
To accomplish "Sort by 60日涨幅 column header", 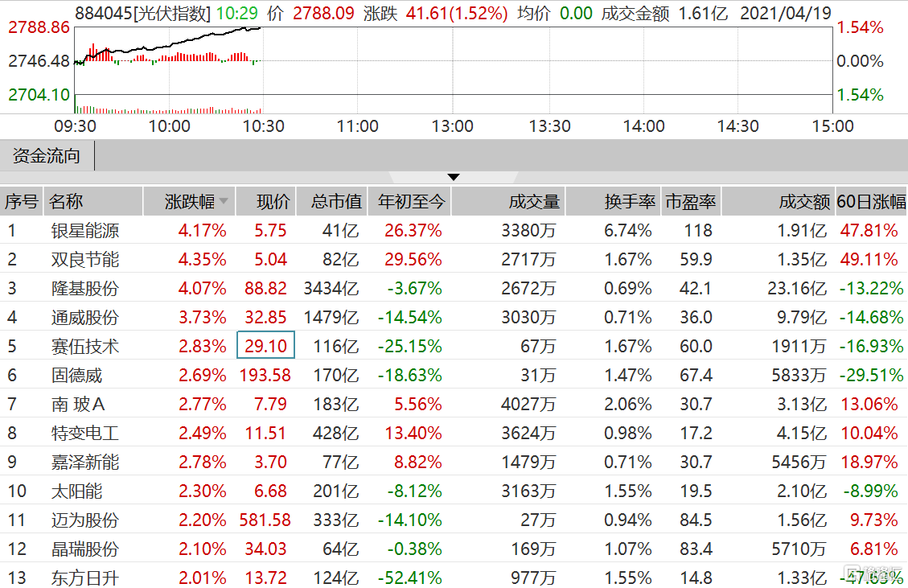I will (x=871, y=202).
